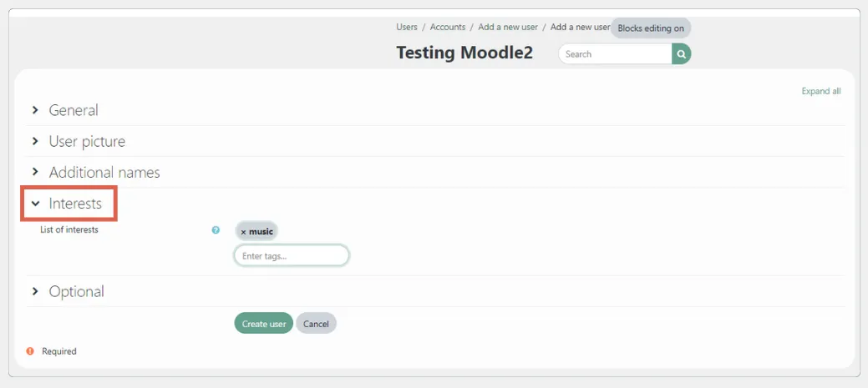
Task: Open first Add a new user breadcrumb
Action: [x=508, y=27]
